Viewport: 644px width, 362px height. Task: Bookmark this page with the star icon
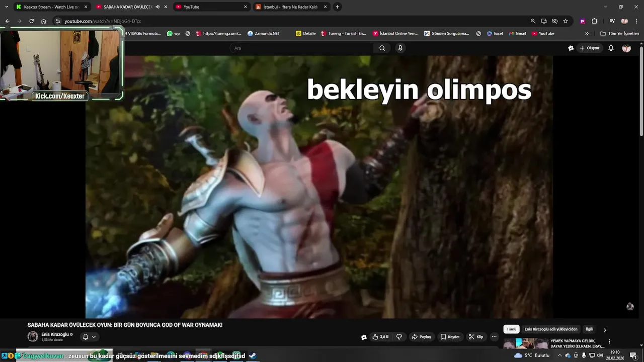click(566, 21)
